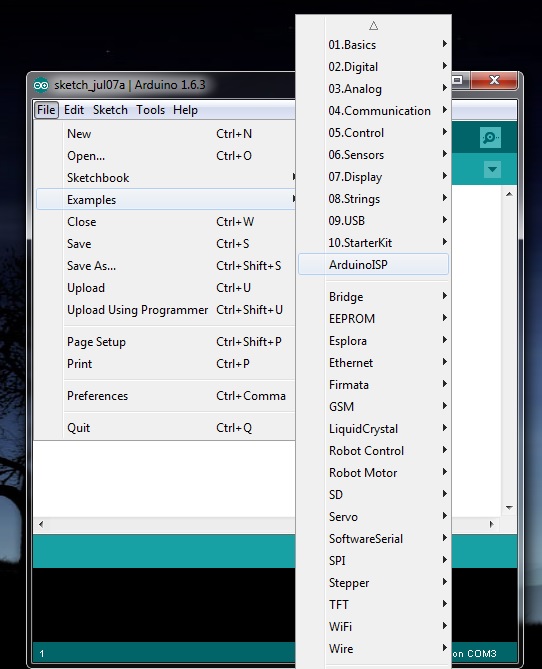This screenshot has width=542, height=669.
Task: Expand Wire library examples
Action: tap(373, 649)
